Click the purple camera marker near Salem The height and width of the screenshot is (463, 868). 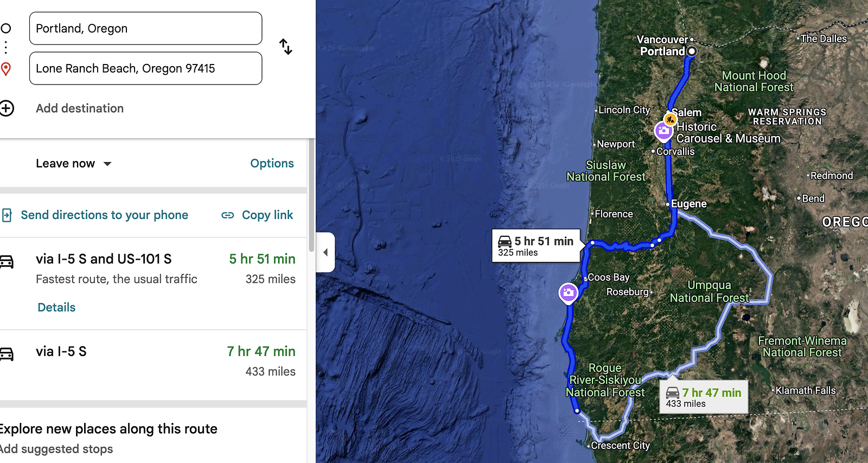coord(663,131)
